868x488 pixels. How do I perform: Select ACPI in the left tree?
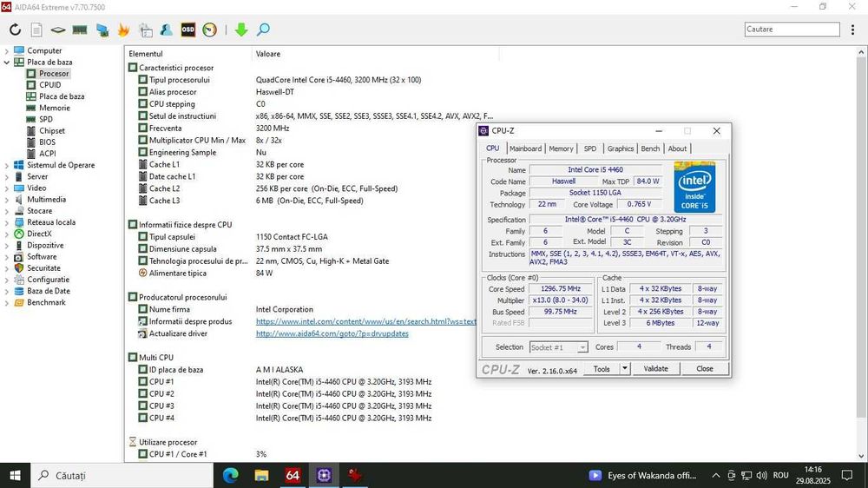48,154
